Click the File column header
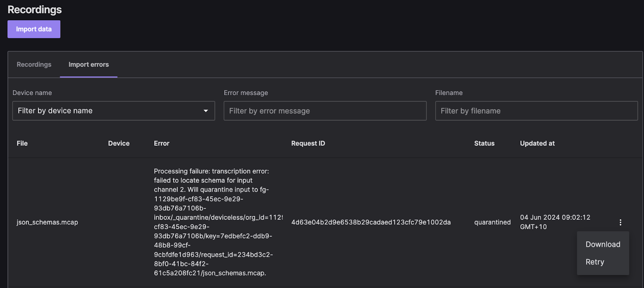 22,143
